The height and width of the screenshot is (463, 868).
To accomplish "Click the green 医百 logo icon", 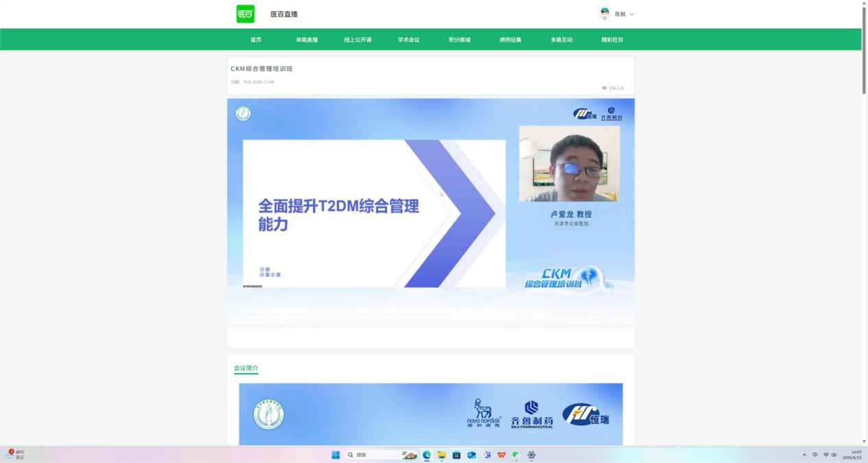I will tap(245, 14).
